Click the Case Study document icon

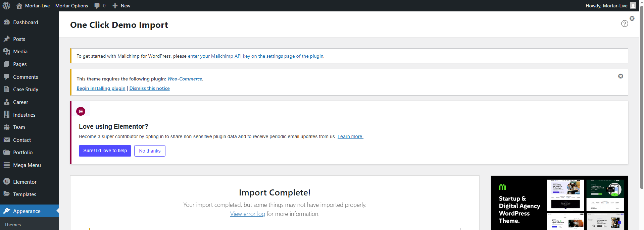point(7,89)
